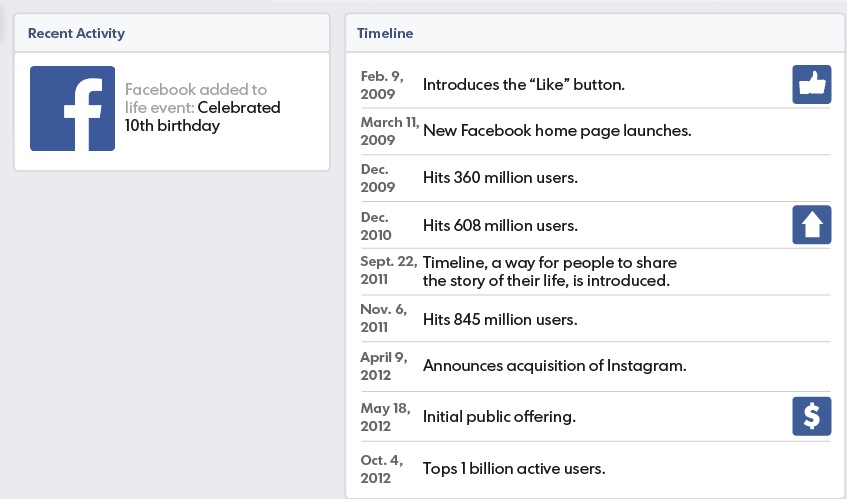
Task: Click the Sept. 22, 2011 date marker
Action: point(389,271)
